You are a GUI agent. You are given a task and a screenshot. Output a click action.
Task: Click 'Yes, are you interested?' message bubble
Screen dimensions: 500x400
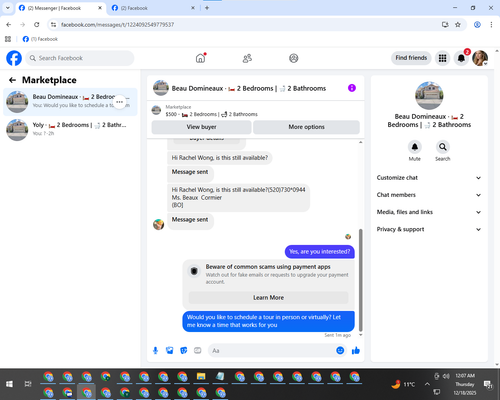click(320, 252)
